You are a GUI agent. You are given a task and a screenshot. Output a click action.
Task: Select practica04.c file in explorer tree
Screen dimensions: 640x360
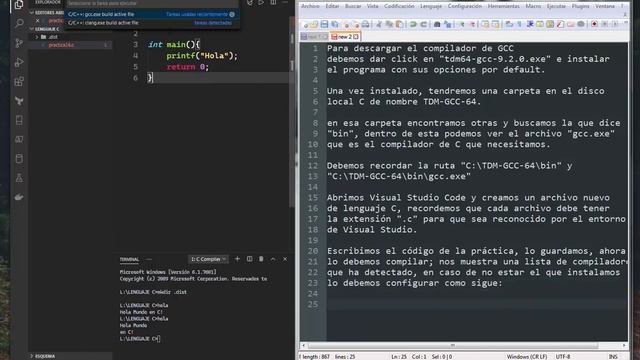(x=61, y=45)
